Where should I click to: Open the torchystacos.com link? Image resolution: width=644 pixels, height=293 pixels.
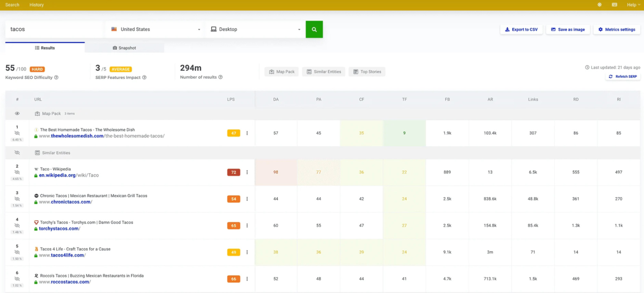pos(58,228)
